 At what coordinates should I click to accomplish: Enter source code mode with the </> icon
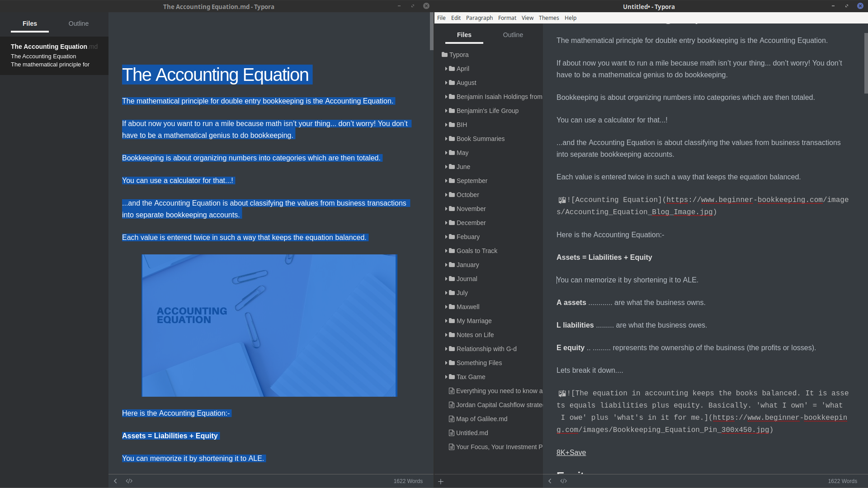(x=129, y=481)
